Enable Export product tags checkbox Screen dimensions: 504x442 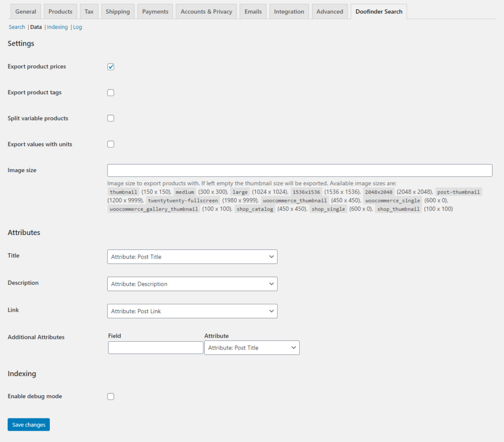pyautogui.click(x=111, y=92)
